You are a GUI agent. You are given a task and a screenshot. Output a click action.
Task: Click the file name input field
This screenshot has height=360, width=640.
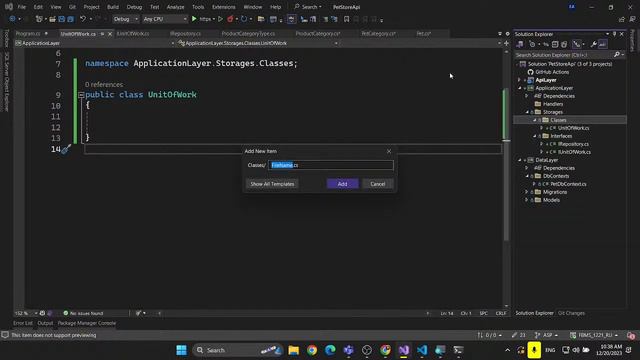(331, 165)
